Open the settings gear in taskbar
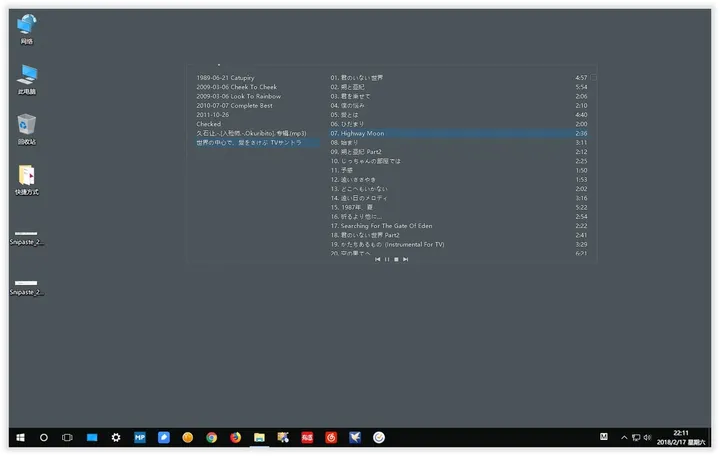 pyautogui.click(x=116, y=437)
